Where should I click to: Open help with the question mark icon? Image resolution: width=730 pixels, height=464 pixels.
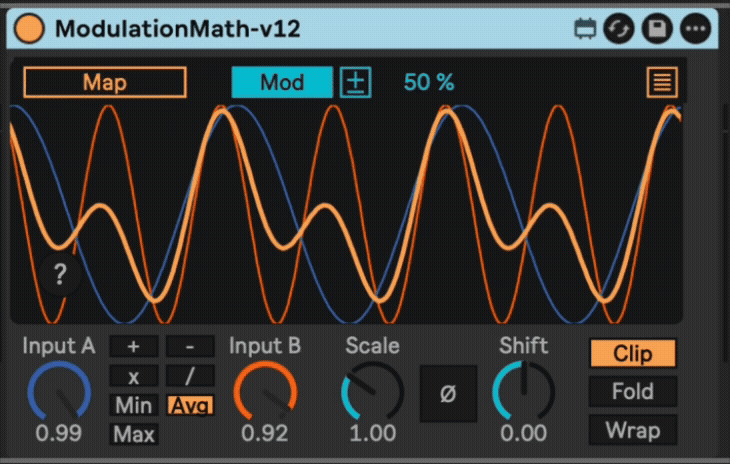pyautogui.click(x=60, y=274)
